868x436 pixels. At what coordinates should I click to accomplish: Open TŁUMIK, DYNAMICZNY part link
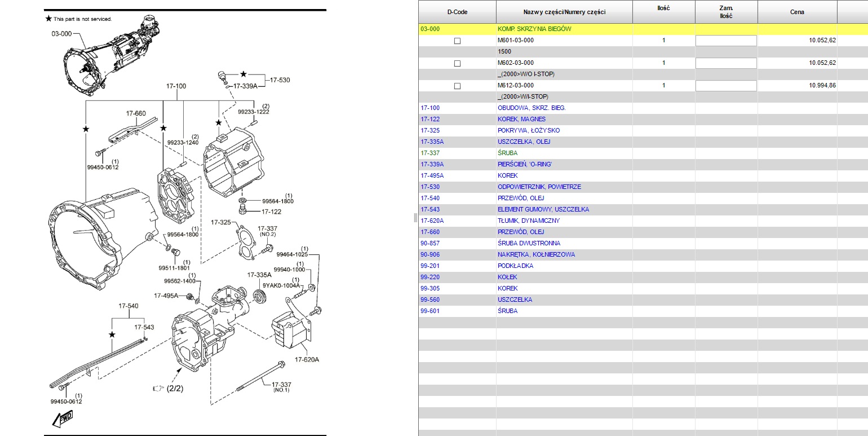(529, 221)
